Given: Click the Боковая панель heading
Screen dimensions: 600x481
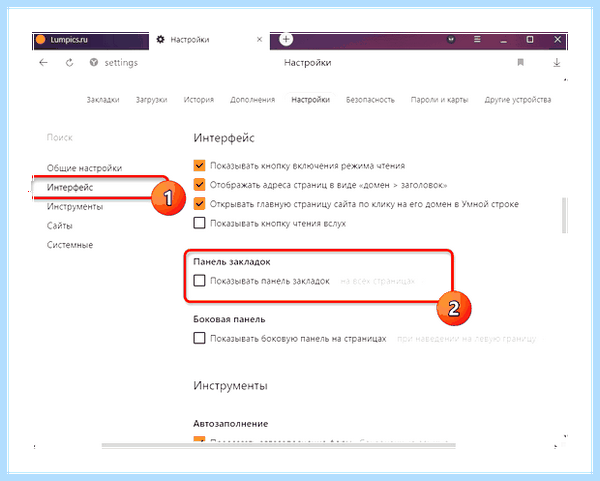Looking at the screenshot, I should click(x=229, y=319).
